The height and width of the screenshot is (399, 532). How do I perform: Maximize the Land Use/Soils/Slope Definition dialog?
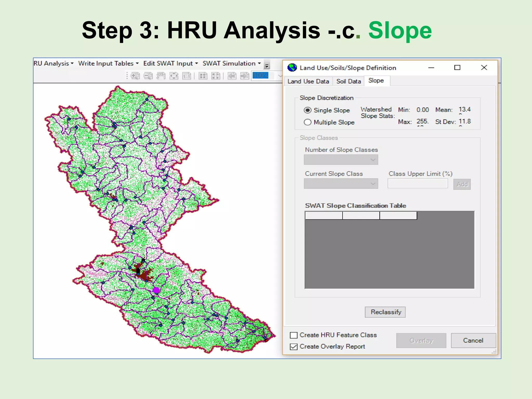point(457,68)
